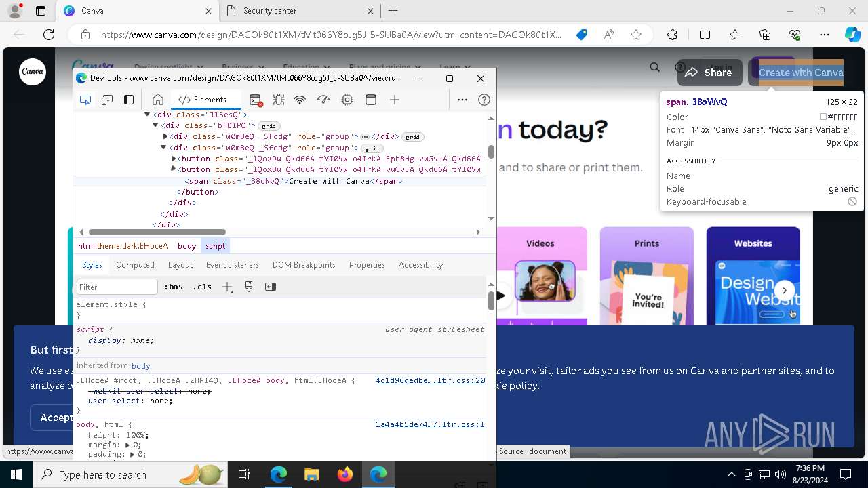Add this page to favorites star

point(636,35)
